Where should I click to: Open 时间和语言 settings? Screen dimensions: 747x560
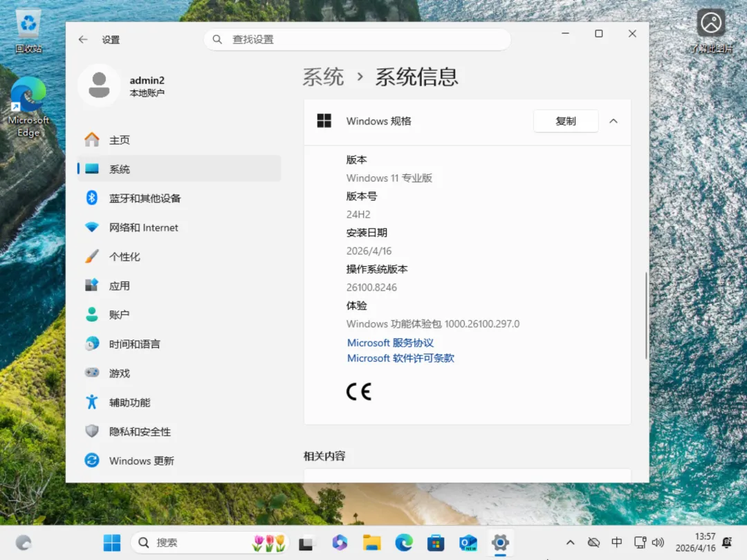178,344
